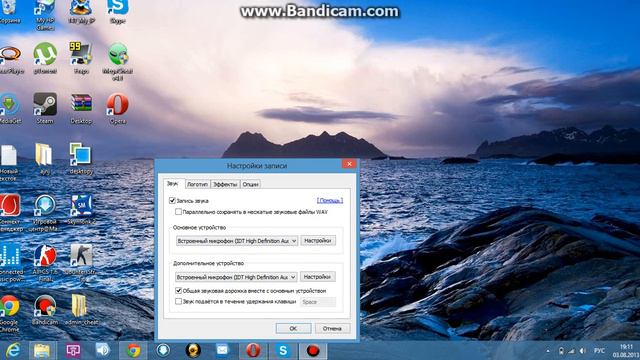Show hidden system tray icons arrow
Viewport: 640px width, 360px height.
(x=548, y=351)
